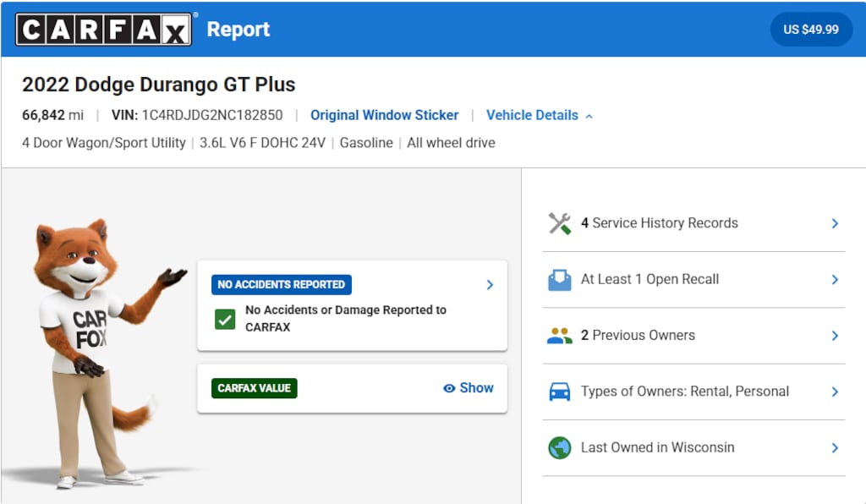Open 2 Previous Owners row

(x=693, y=336)
